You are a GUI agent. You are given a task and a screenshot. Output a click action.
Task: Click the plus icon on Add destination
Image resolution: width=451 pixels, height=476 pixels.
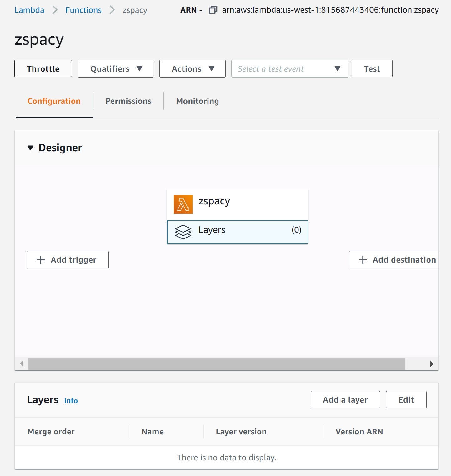[363, 260]
